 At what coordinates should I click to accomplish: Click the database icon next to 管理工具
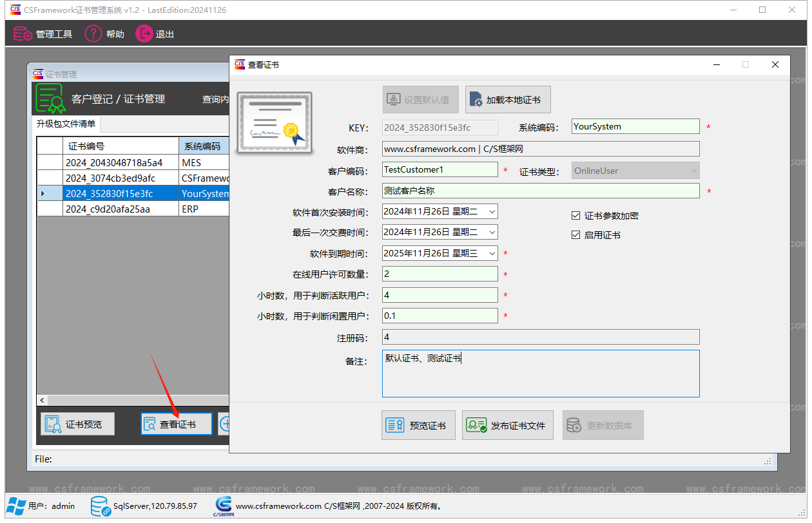click(23, 34)
